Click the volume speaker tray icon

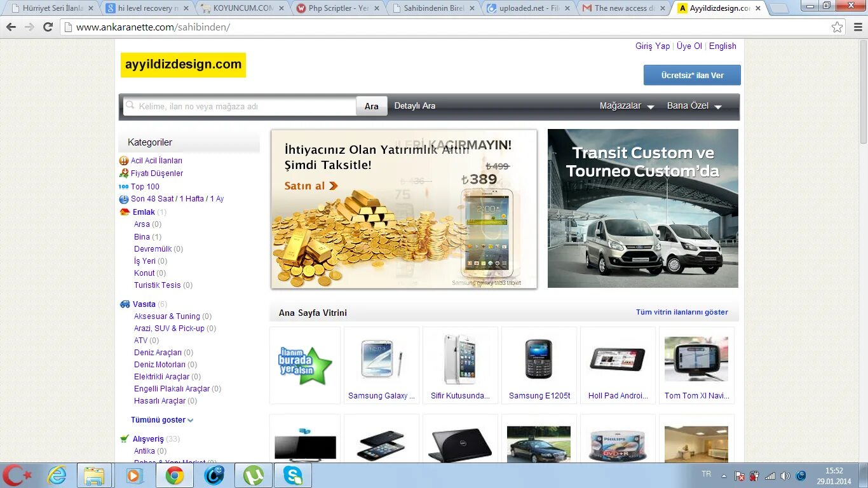785,476
